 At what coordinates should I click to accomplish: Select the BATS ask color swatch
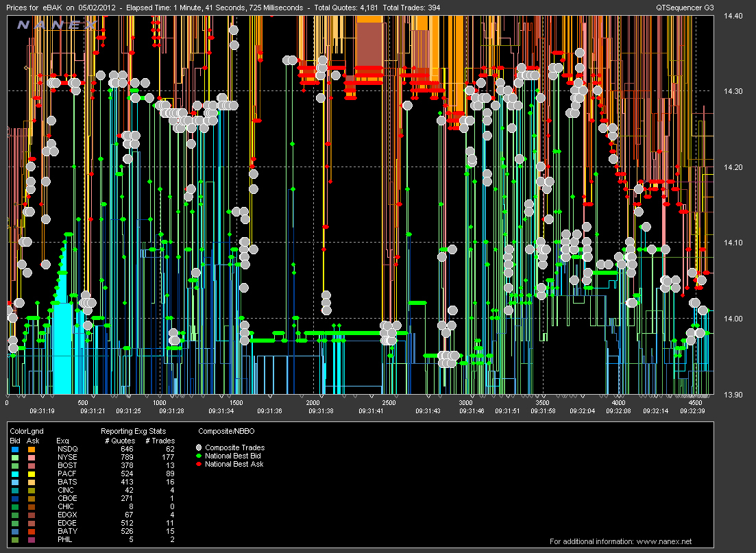[32, 482]
